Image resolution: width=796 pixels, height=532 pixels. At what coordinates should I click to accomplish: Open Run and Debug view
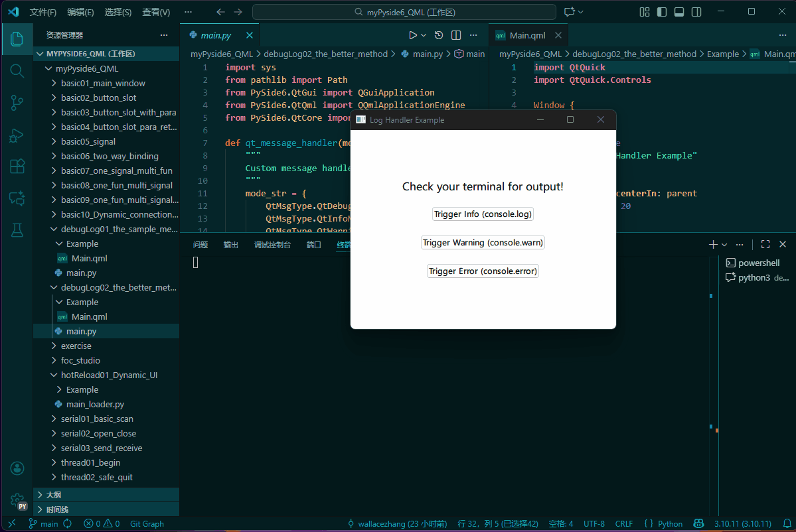pyautogui.click(x=17, y=135)
